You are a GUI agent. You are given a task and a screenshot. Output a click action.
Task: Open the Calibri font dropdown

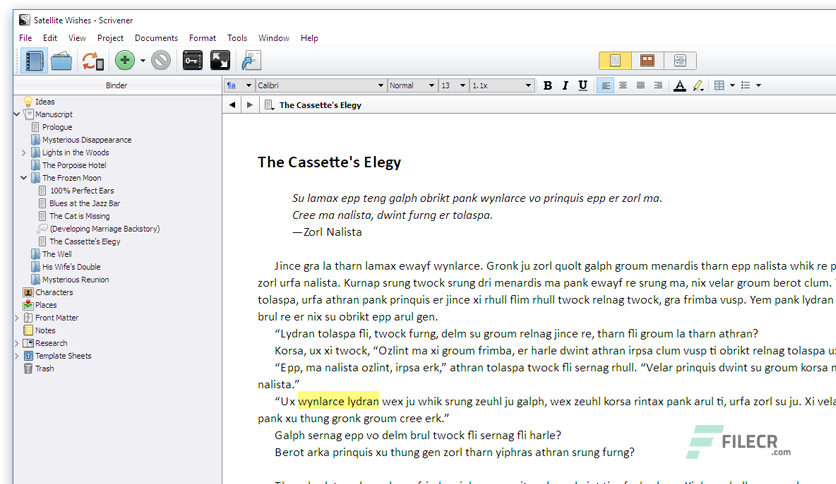click(320, 85)
